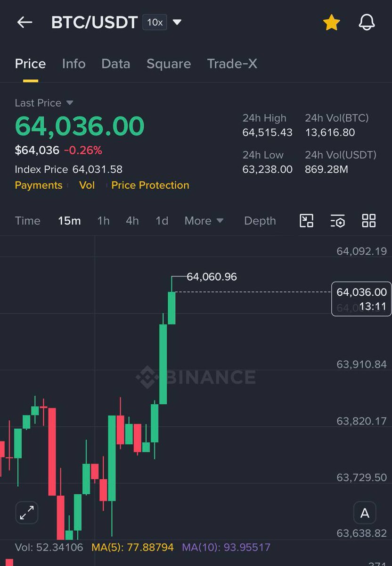Open the Payments link
Viewport: 392px width, 566px height.
point(39,185)
